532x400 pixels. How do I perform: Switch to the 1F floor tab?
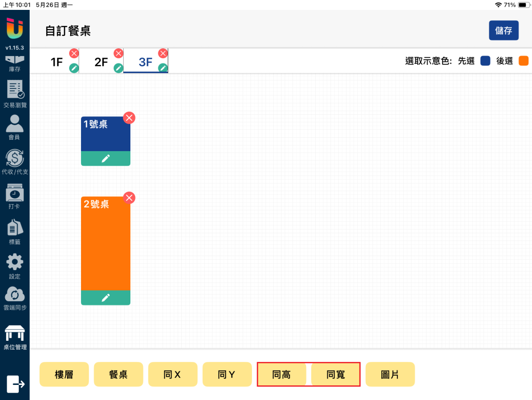[x=57, y=62]
